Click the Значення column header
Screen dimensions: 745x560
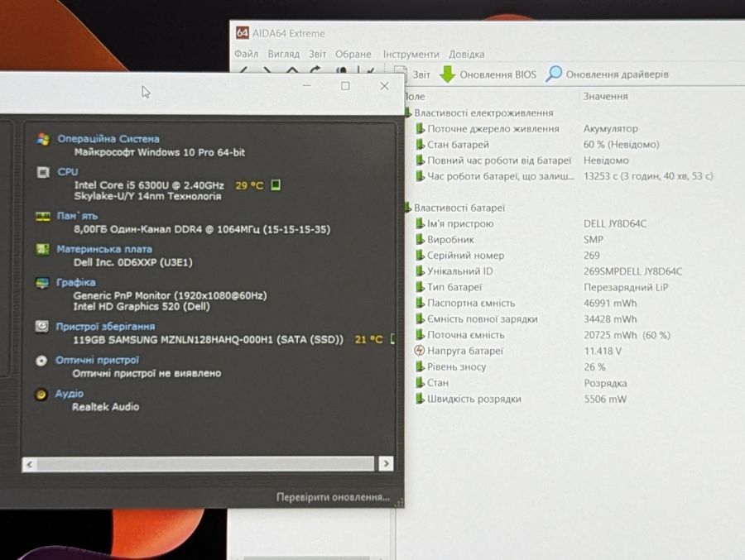pyautogui.click(x=605, y=97)
